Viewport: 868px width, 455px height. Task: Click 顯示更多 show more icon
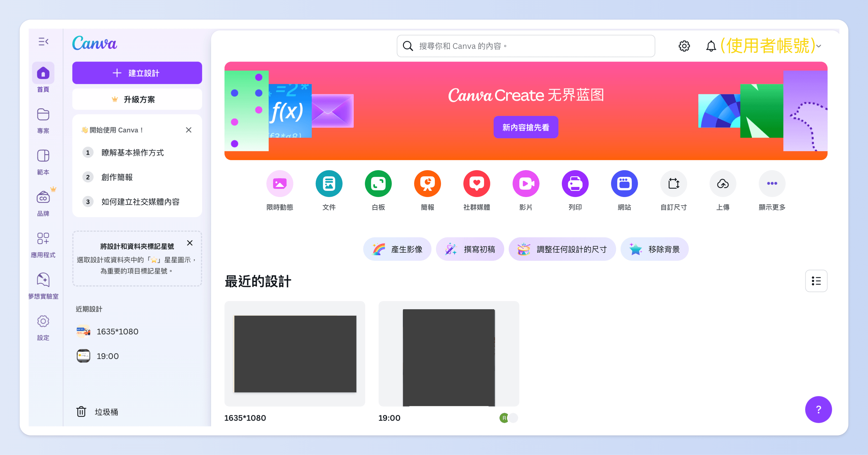pos(772,184)
